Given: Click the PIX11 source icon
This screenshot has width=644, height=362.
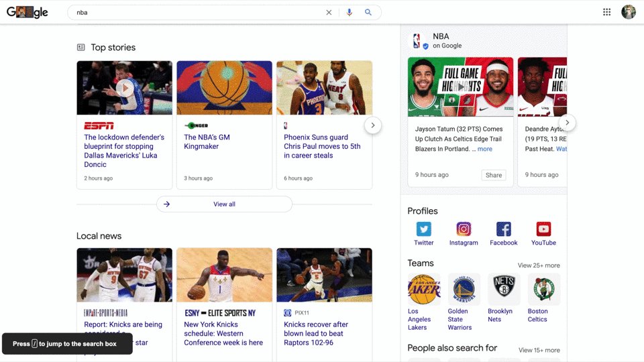Looking at the screenshot, I should [288, 313].
